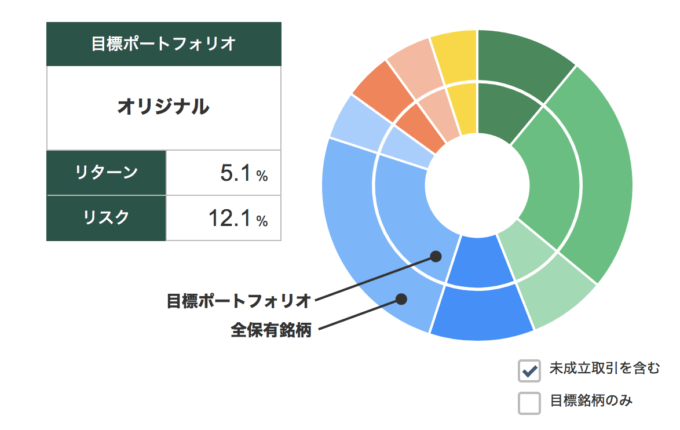Select the bright blue outer ring segment
The height and width of the screenshot is (430, 680).
click(x=481, y=314)
